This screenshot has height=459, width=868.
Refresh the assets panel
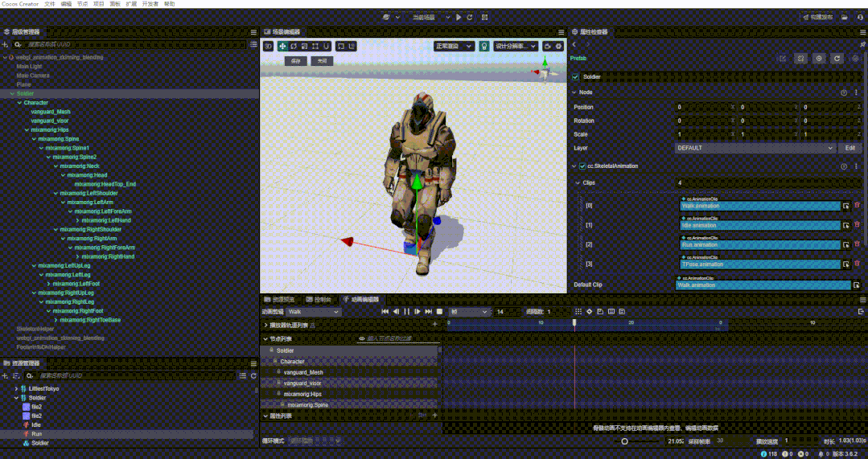click(x=253, y=376)
